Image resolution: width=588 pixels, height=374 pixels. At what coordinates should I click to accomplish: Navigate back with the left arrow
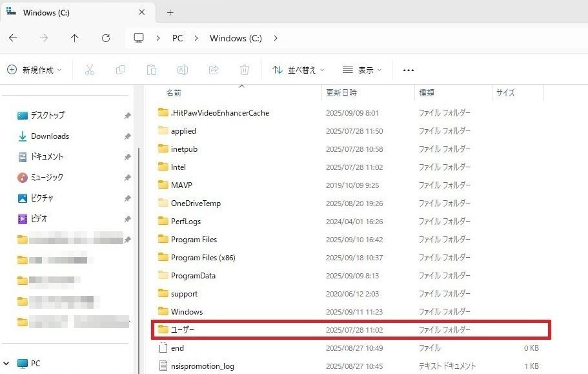13,38
